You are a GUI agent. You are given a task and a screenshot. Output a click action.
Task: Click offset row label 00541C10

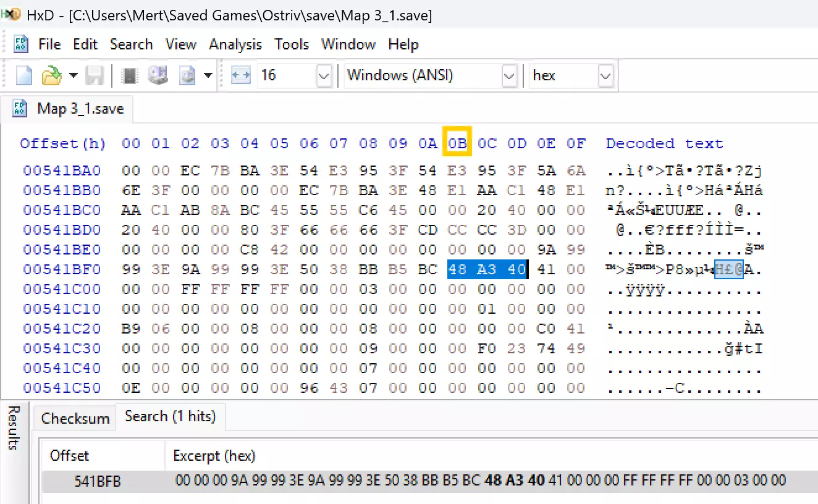point(62,309)
